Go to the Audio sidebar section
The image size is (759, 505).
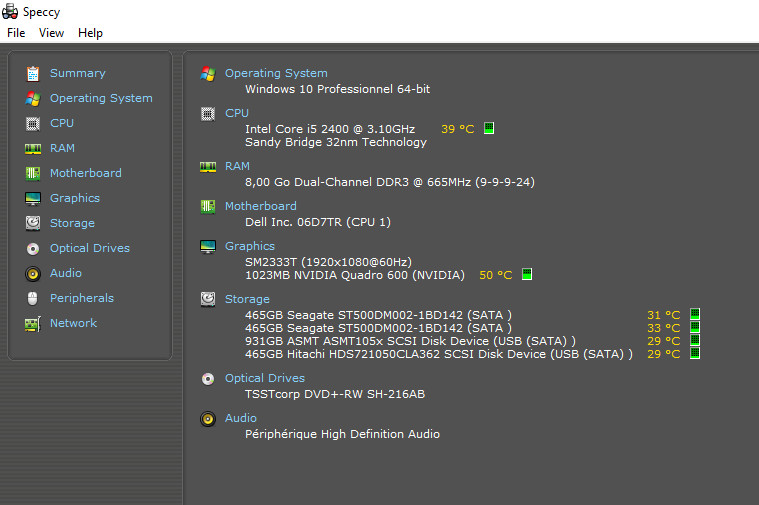point(66,273)
